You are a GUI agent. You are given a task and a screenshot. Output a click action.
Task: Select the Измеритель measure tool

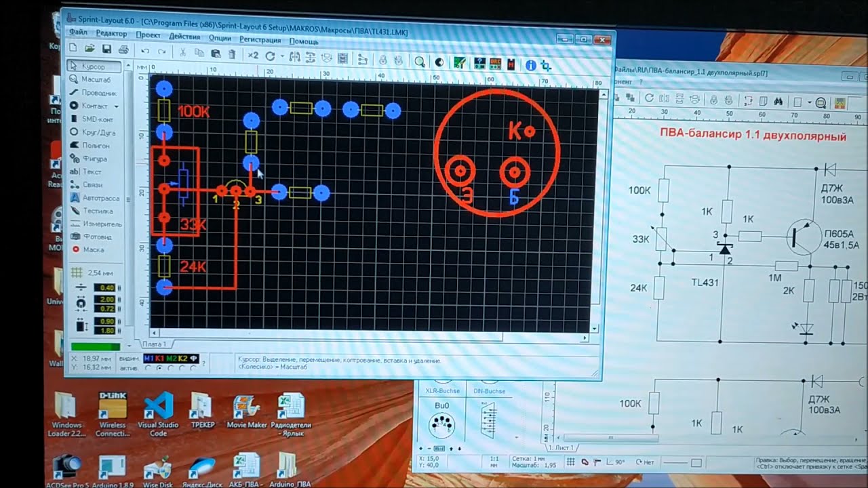point(95,224)
